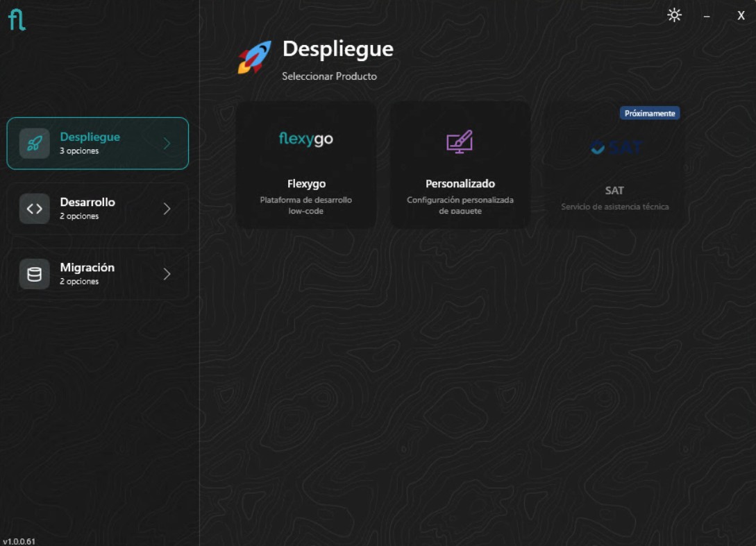Image resolution: width=756 pixels, height=546 pixels.
Task: Click the Personalizado monitor-and-pen icon
Action: click(460, 142)
